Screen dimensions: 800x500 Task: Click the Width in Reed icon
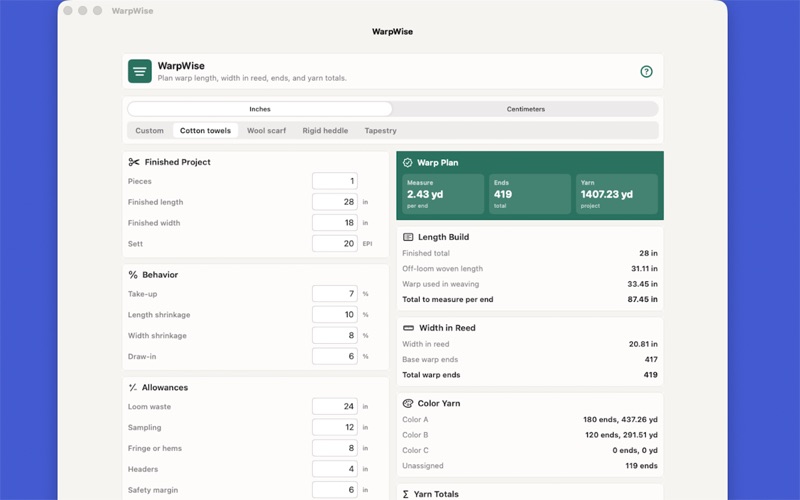pos(408,328)
